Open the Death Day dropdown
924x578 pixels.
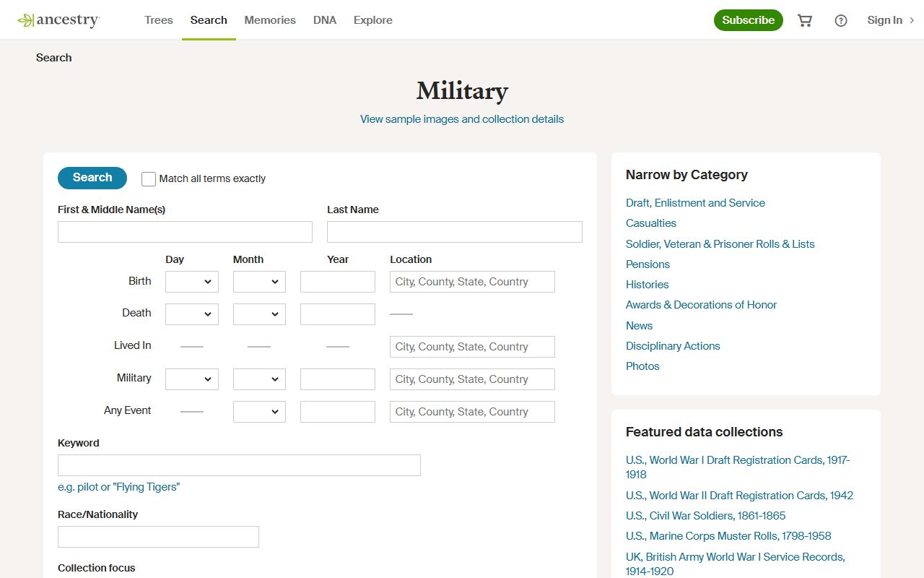click(x=192, y=314)
